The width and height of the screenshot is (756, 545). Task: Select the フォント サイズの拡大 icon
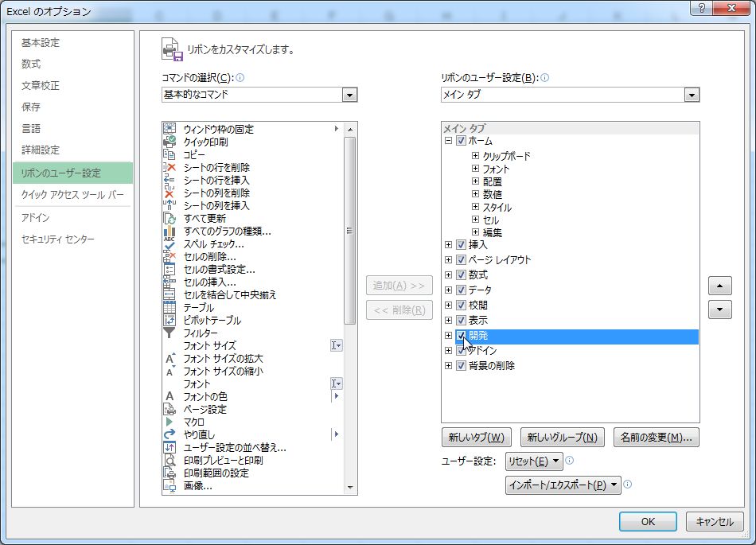point(170,359)
